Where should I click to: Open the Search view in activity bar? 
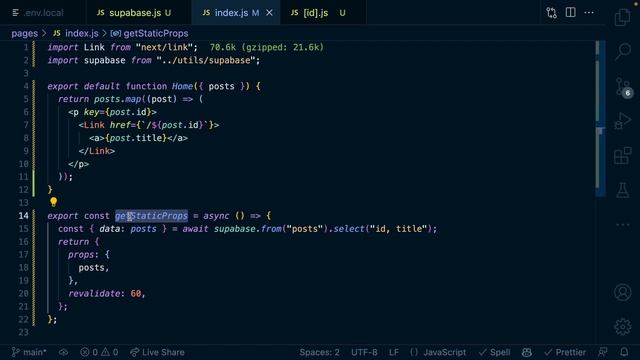623,52
